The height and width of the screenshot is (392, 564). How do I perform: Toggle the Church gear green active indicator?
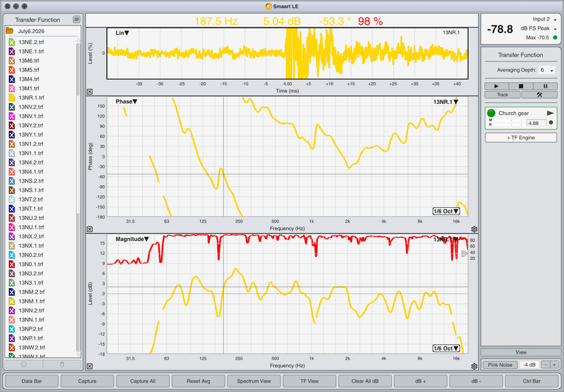(x=491, y=113)
